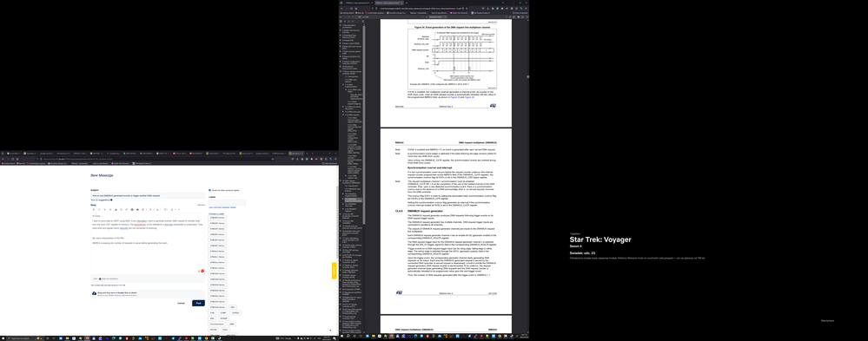Click the Grammarly icon in message body
This screenshot has width=868, height=341.
point(202,271)
